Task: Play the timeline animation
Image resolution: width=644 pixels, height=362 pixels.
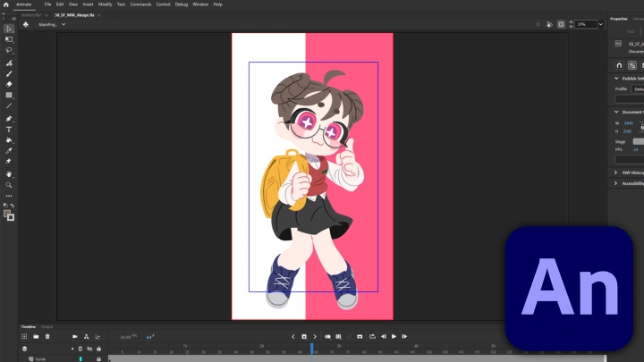Action: click(x=394, y=337)
